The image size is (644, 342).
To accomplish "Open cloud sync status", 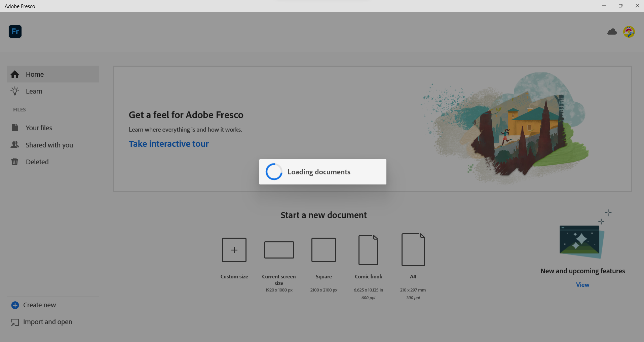I will pos(612,31).
